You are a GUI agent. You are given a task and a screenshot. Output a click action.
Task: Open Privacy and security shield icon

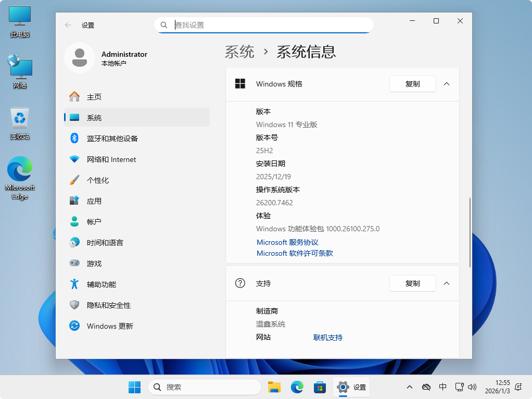(74, 305)
